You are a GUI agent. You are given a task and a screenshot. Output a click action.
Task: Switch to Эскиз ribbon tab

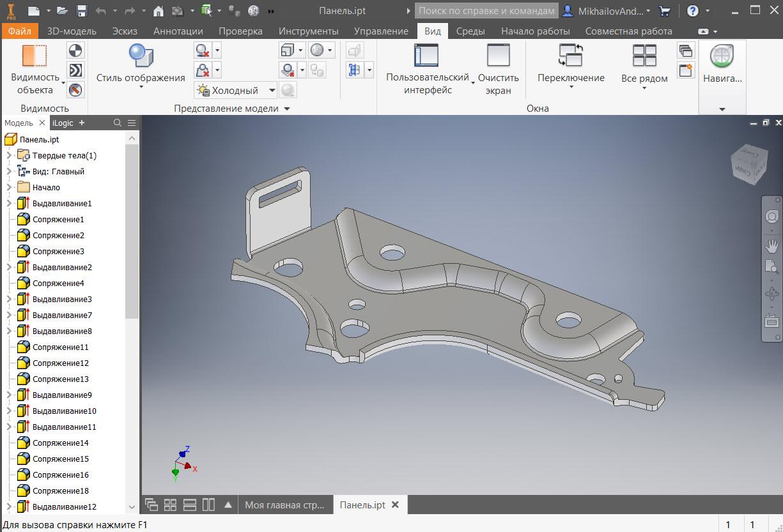[x=125, y=31]
